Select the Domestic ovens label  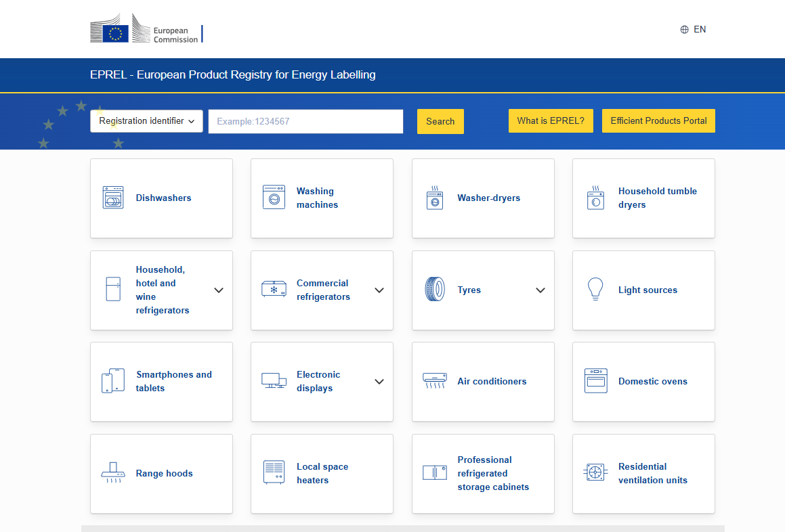653,381
